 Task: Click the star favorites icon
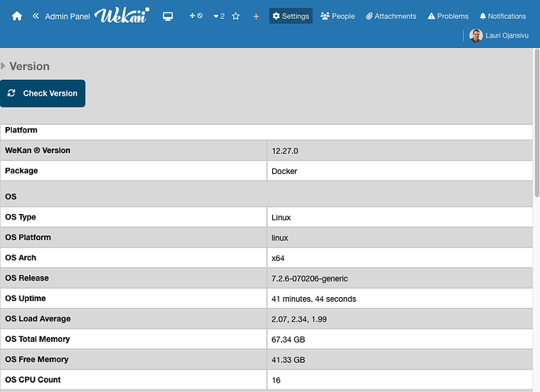[x=235, y=16]
